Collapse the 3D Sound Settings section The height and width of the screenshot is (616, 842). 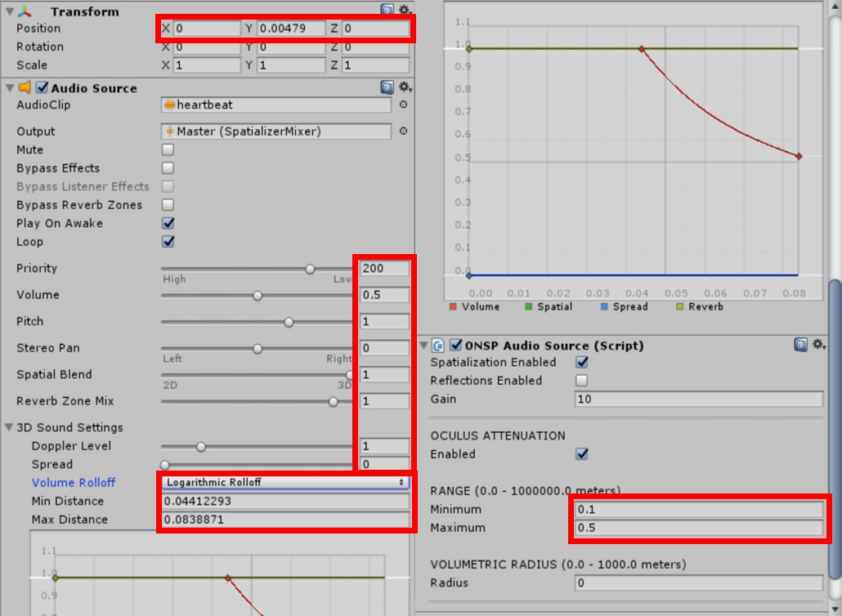(x=9, y=427)
